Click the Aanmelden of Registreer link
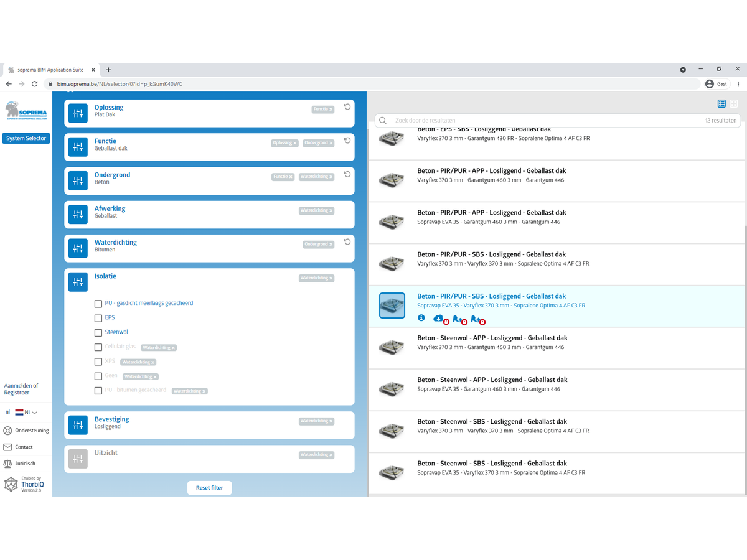 tap(21, 390)
